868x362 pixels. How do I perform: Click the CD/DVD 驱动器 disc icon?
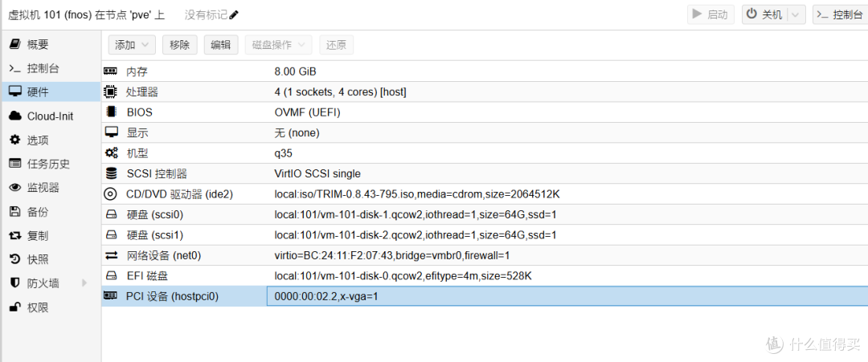(111, 193)
